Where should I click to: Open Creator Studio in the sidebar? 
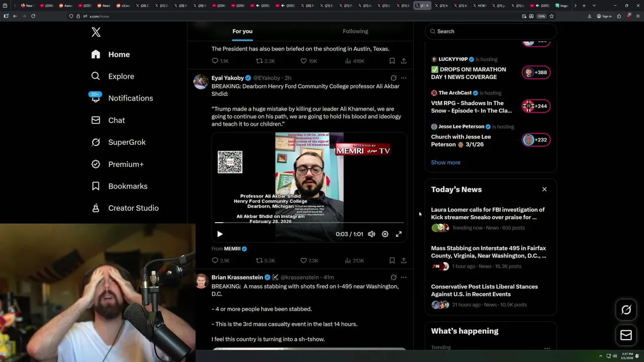[x=125, y=208]
